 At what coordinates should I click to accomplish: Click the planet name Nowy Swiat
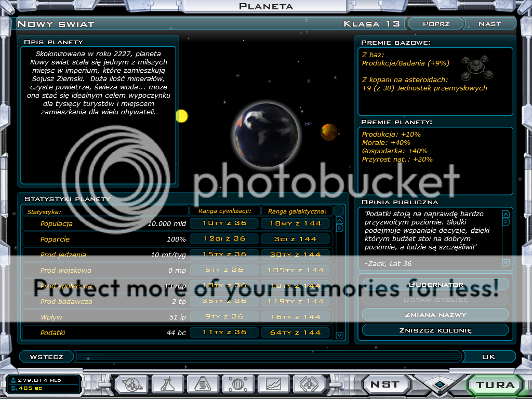pos(56,24)
